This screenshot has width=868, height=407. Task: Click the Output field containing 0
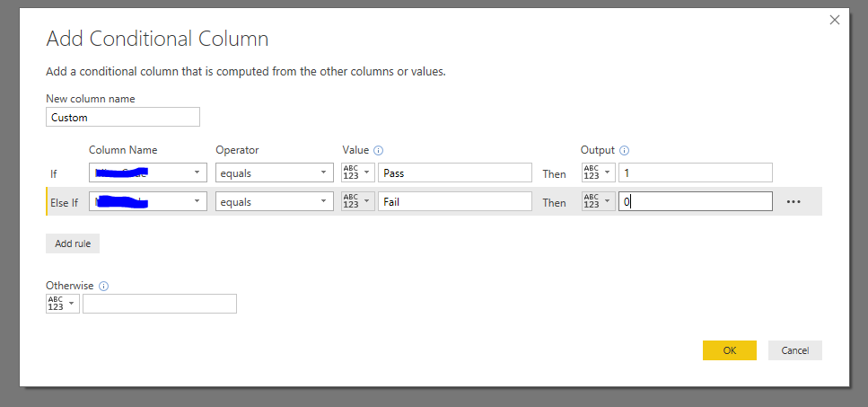pos(696,201)
